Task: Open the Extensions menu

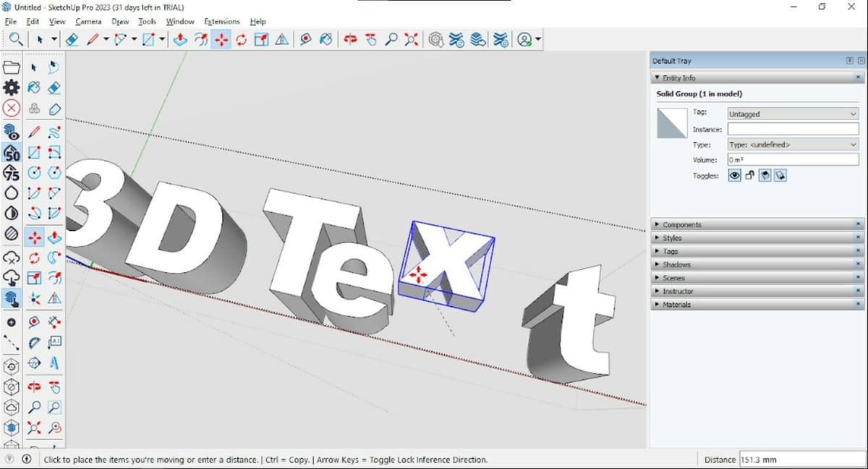Action: [222, 22]
